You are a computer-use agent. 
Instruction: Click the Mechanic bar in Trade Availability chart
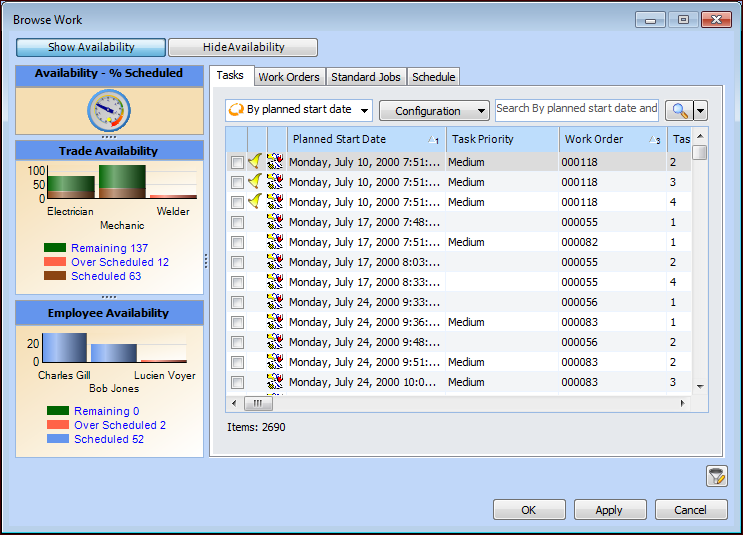coord(122,181)
